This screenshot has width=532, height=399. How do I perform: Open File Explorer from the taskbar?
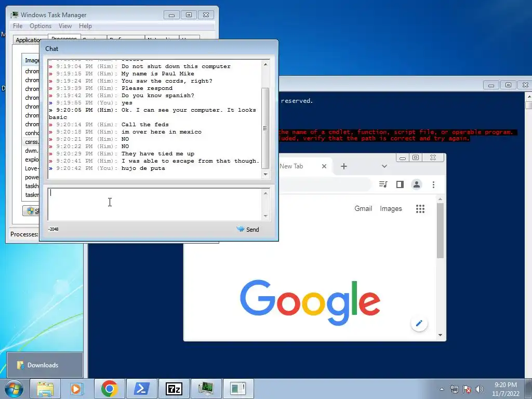[45, 389]
